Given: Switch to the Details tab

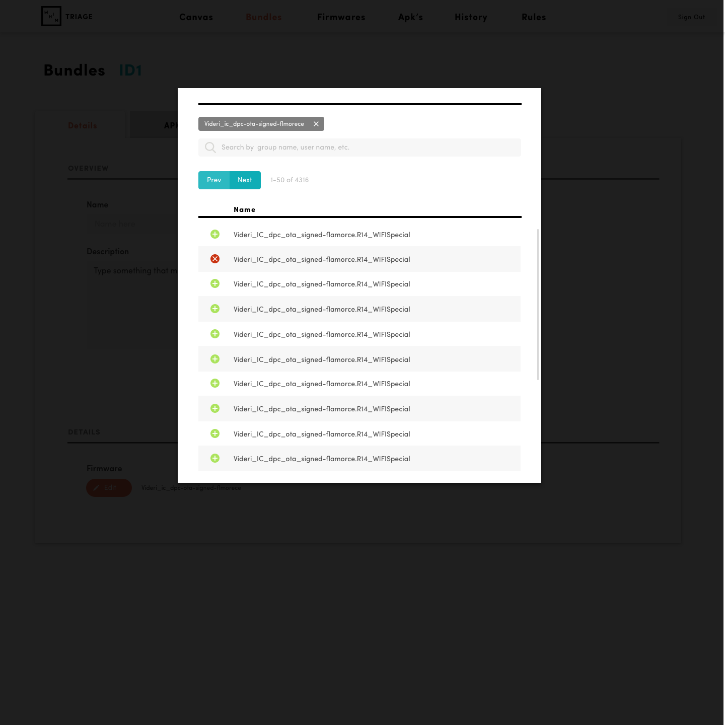Looking at the screenshot, I should [x=83, y=125].
